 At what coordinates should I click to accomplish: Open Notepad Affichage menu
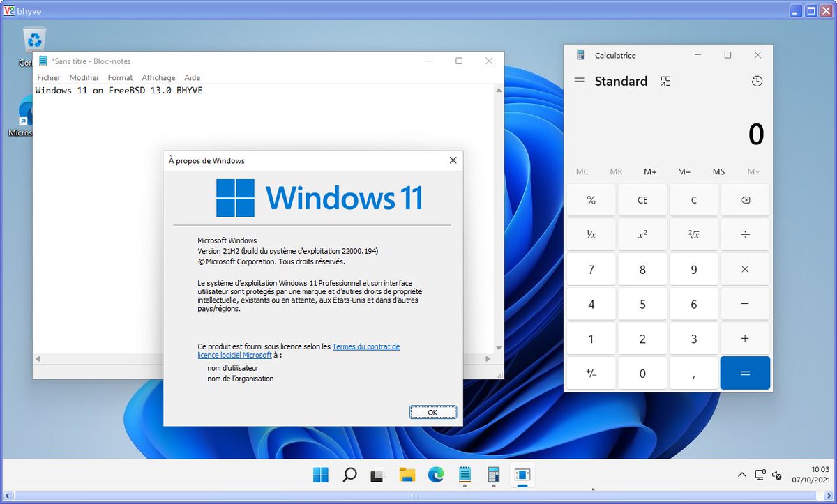click(158, 78)
